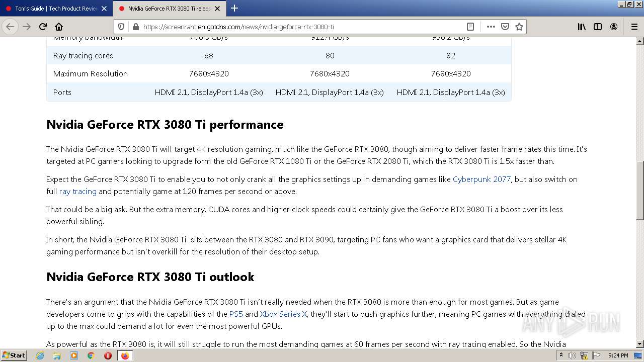The height and width of the screenshot is (362, 644).
Task: Toggle reader view for this article
Action: click(470, 27)
